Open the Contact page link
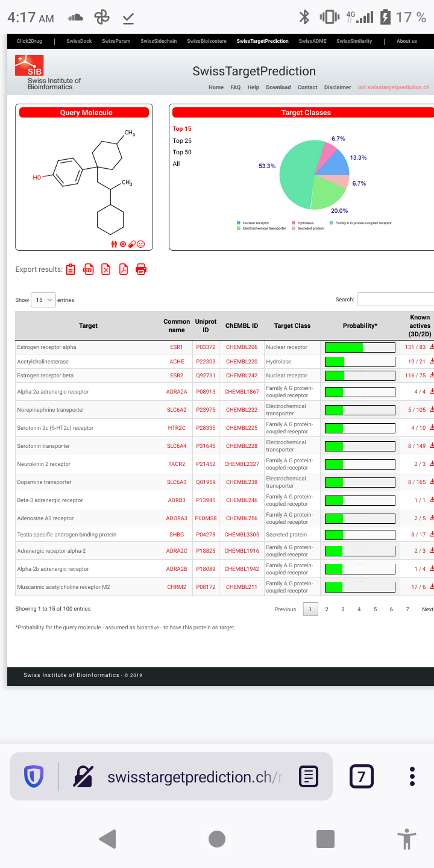 coord(307,87)
